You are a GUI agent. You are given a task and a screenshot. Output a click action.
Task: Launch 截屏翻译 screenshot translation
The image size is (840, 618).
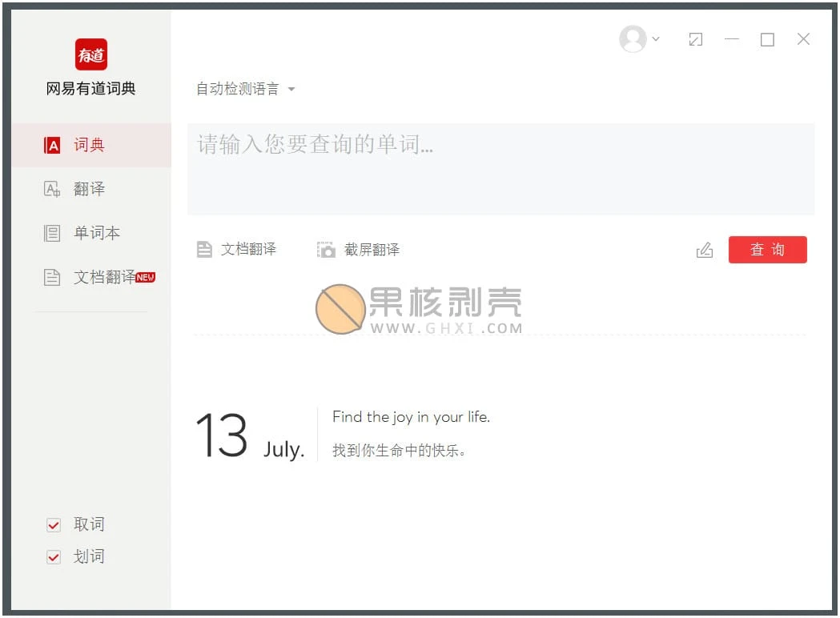326,249
